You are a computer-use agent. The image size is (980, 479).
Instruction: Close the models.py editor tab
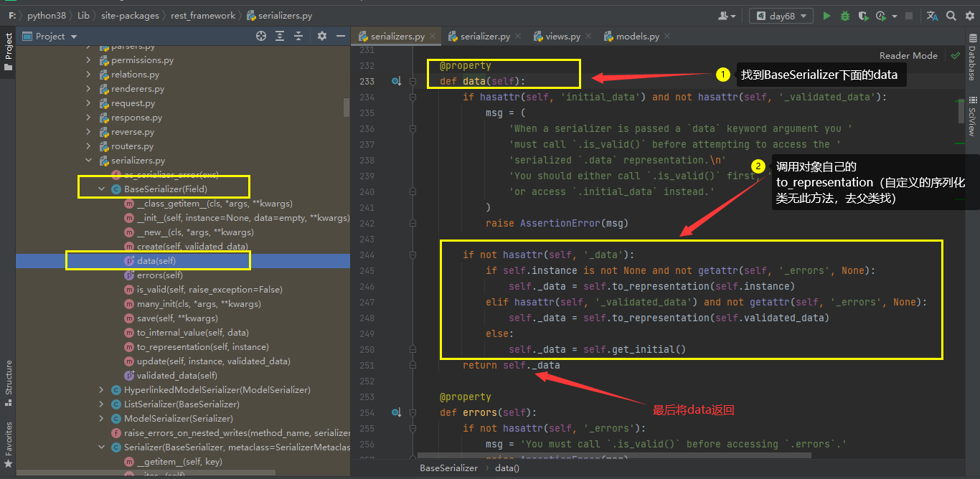pos(668,37)
